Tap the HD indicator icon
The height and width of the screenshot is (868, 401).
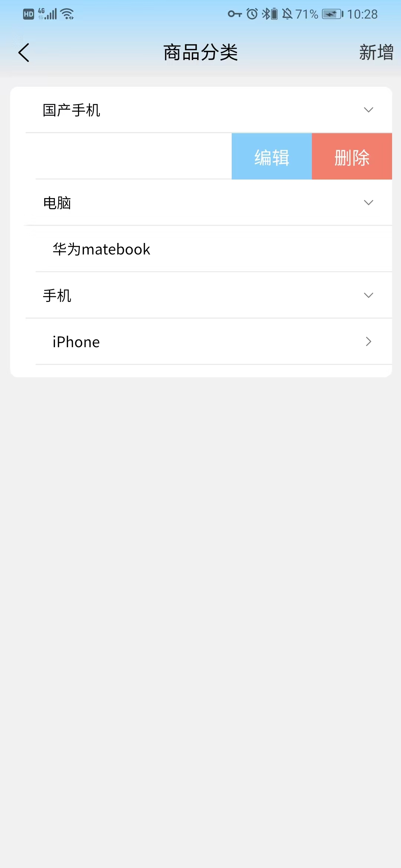(29, 14)
